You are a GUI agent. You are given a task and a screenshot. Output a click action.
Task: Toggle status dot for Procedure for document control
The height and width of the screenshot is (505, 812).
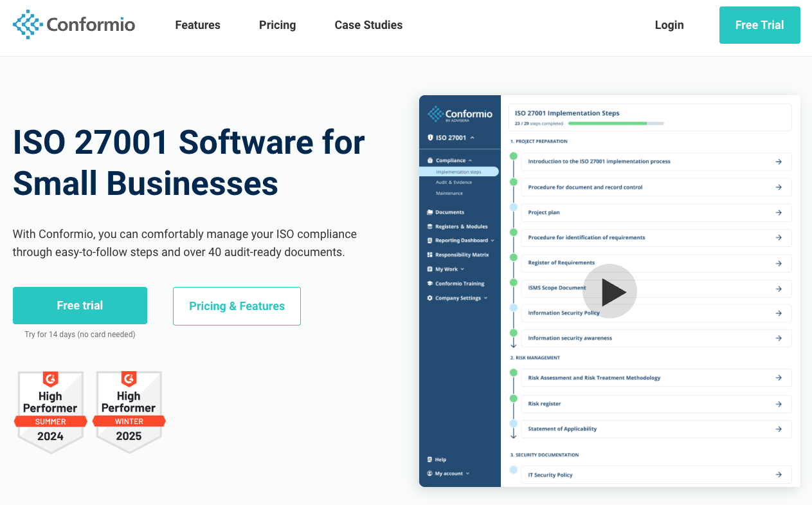pos(513,182)
